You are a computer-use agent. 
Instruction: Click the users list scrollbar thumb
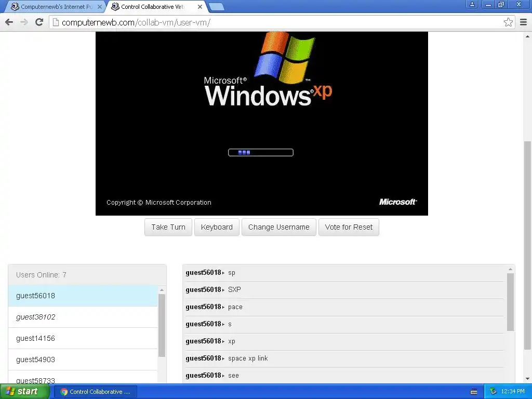(x=162, y=325)
